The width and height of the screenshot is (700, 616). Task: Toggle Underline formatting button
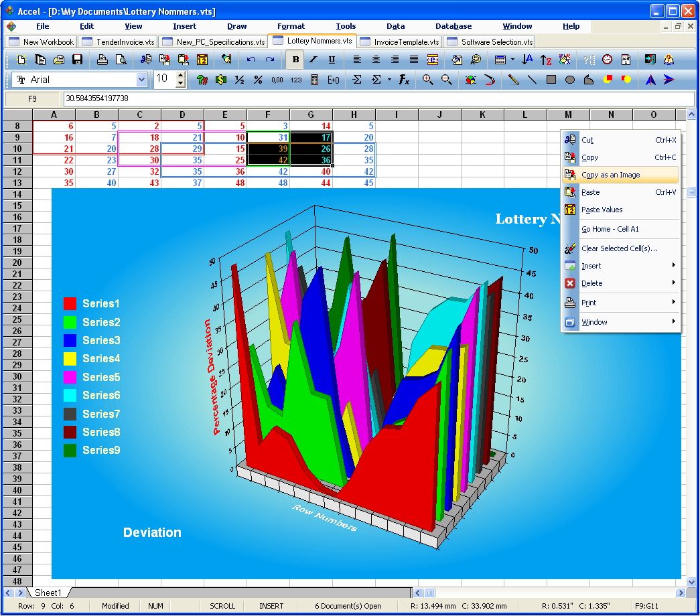(x=331, y=60)
